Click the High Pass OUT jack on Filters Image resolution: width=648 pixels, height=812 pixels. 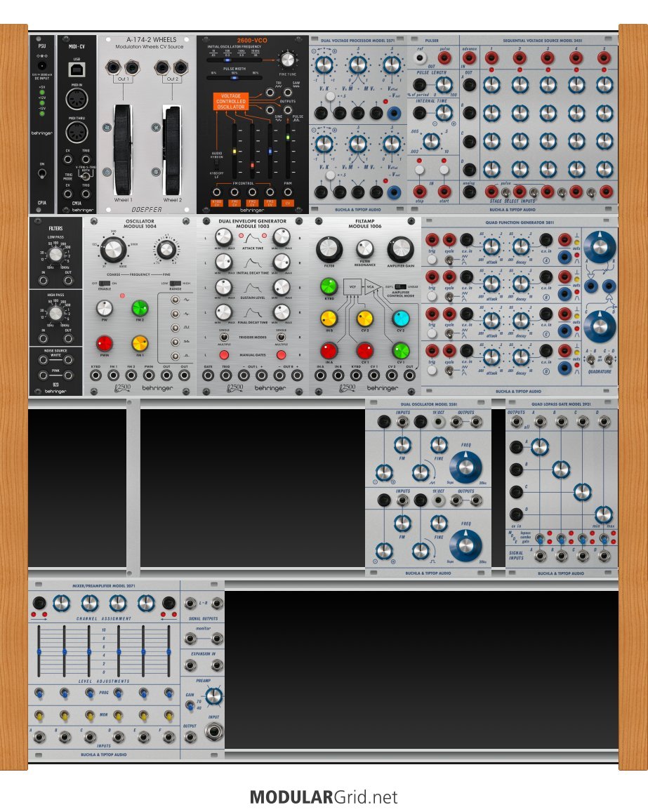68,339
